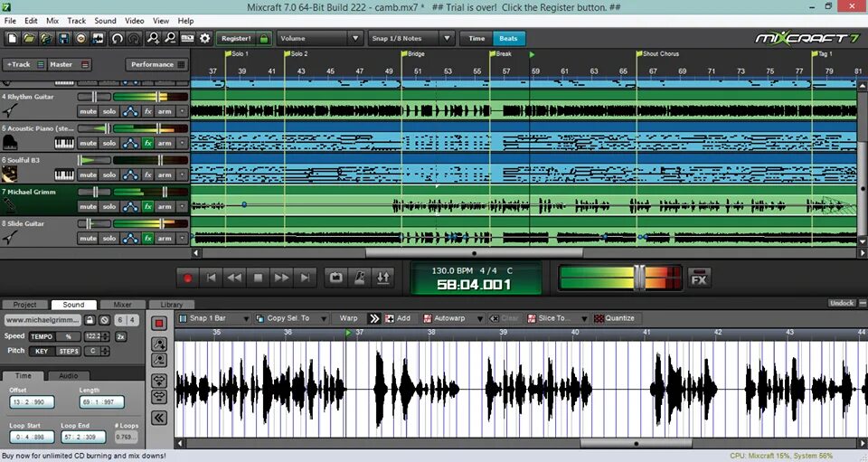Open automation on the Rhythm Guitar track
Viewport: 868px width, 462px height.
point(130,111)
